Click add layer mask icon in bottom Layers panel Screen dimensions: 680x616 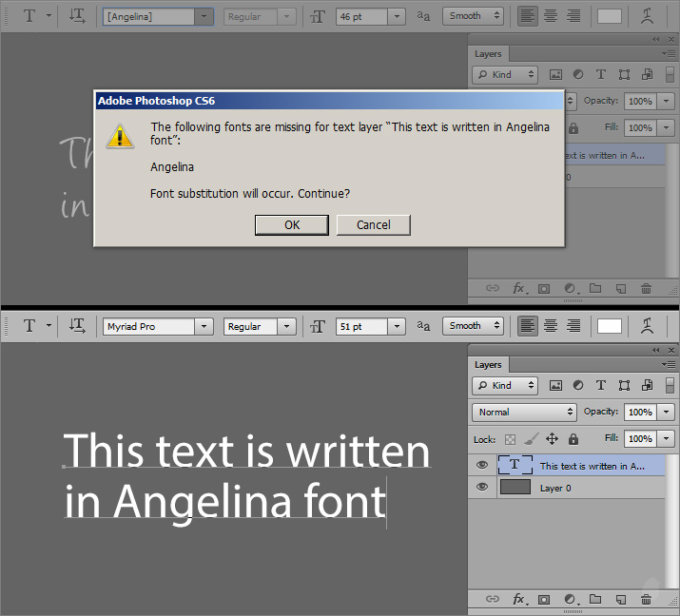pos(544,599)
